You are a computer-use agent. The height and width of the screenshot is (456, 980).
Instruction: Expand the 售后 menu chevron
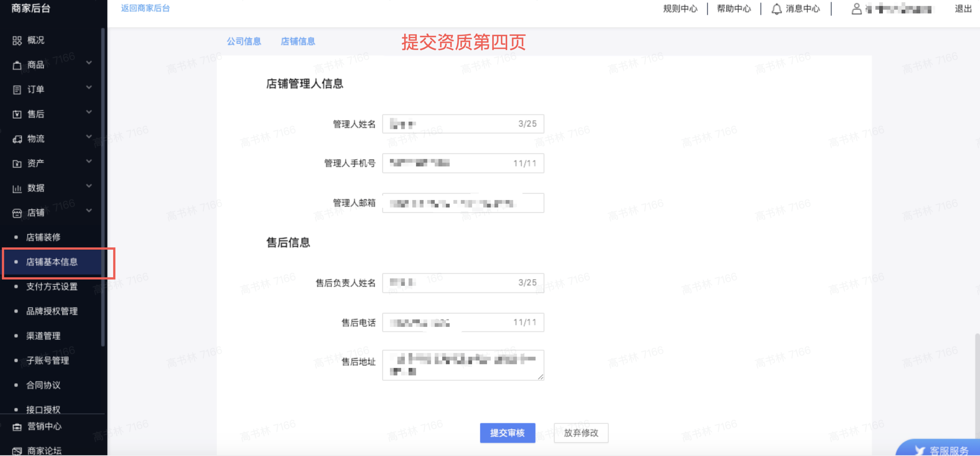89,112
